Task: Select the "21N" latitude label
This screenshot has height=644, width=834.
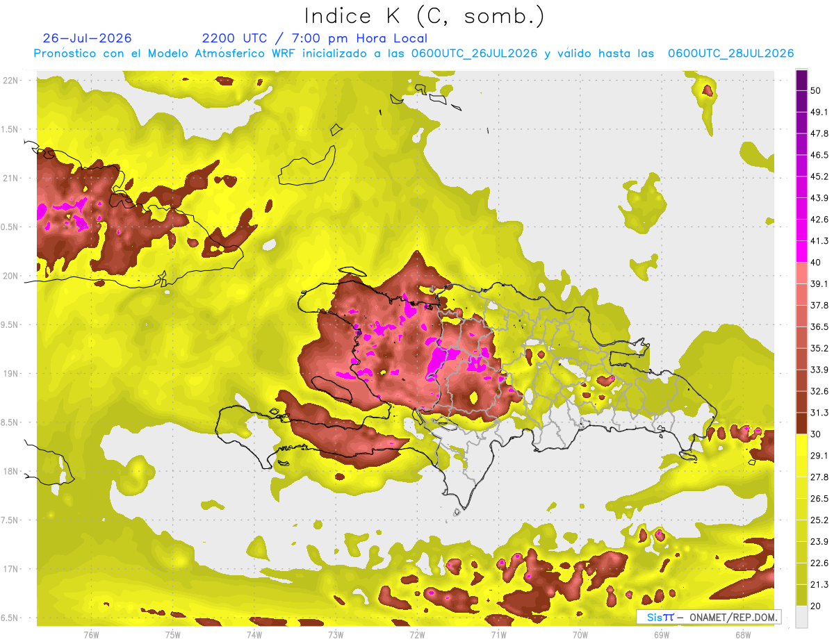Action: [x=11, y=179]
